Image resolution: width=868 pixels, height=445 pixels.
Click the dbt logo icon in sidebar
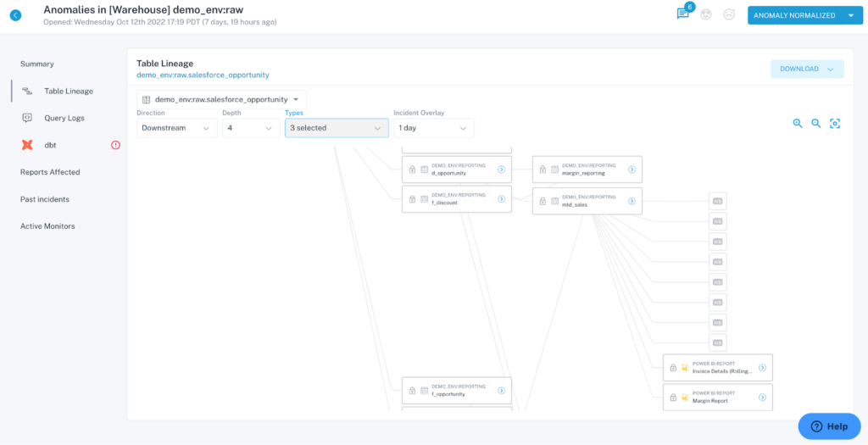pos(27,145)
